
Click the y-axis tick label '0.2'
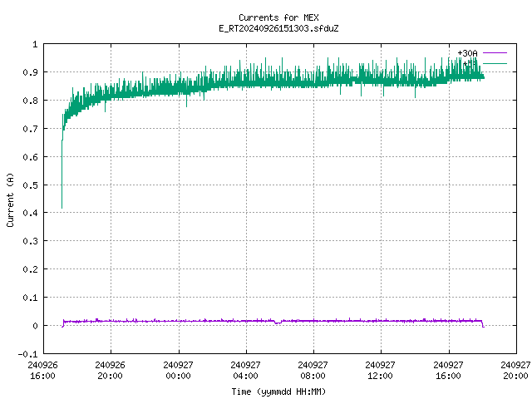30,269
